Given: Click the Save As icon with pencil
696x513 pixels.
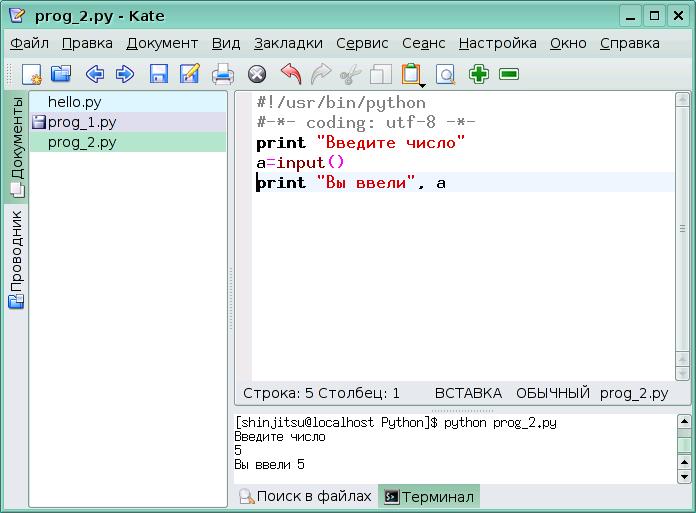Looking at the screenshot, I should tap(189, 74).
